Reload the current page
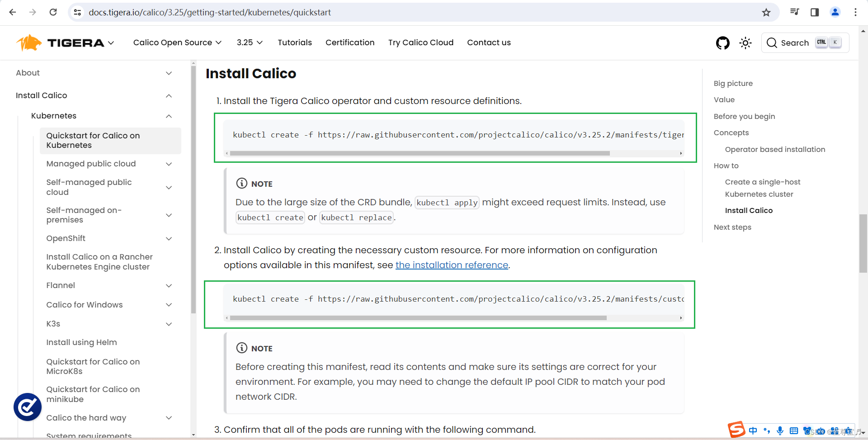Image resolution: width=868 pixels, height=440 pixels. click(x=53, y=12)
